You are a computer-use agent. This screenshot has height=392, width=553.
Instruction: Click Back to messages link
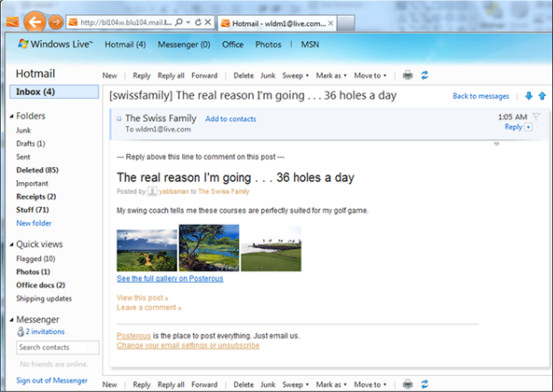(481, 96)
